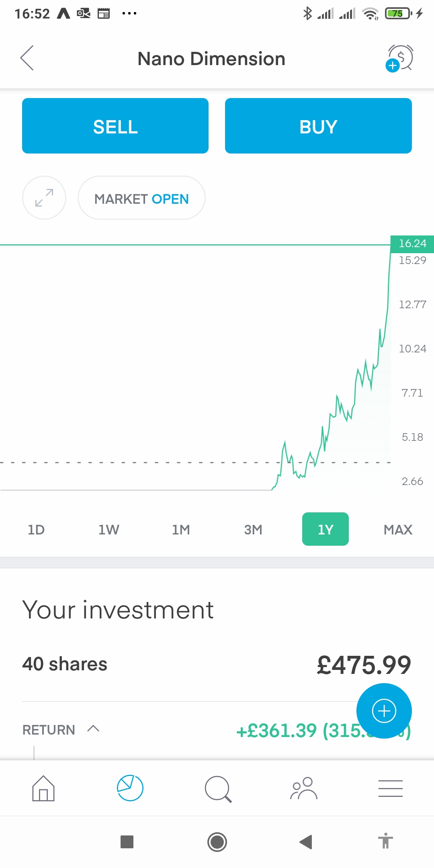Tap the blue floating plus button

tap(384, 711)
